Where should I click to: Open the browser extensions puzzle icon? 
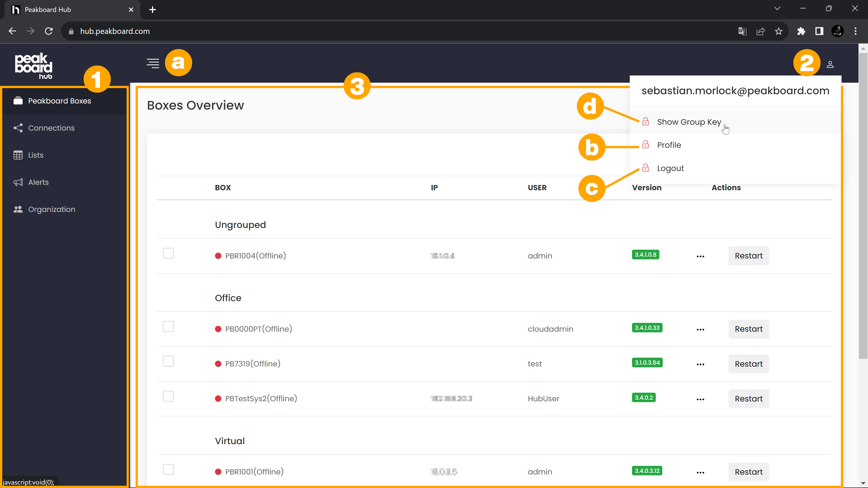pos(801,31)
